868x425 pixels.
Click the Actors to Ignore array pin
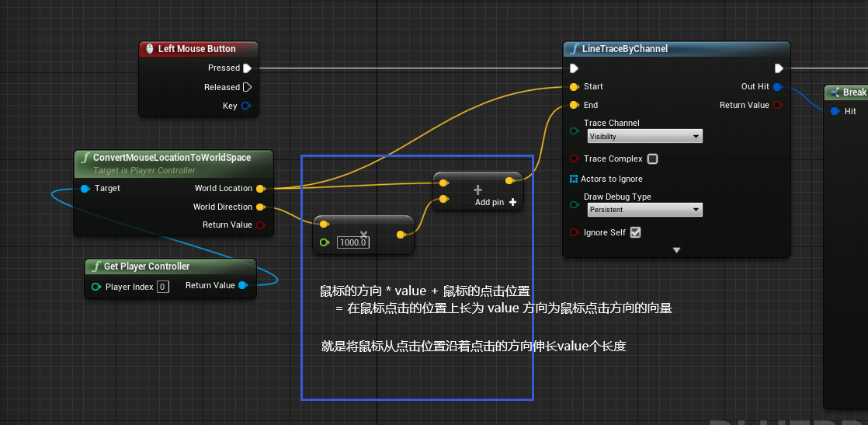point(574,179)
